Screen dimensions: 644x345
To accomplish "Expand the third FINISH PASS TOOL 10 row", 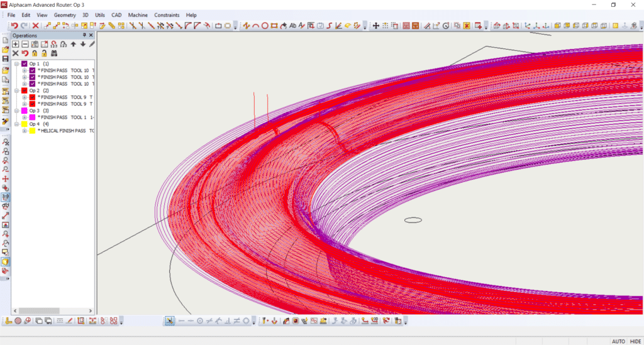I will tap(25, 84).
